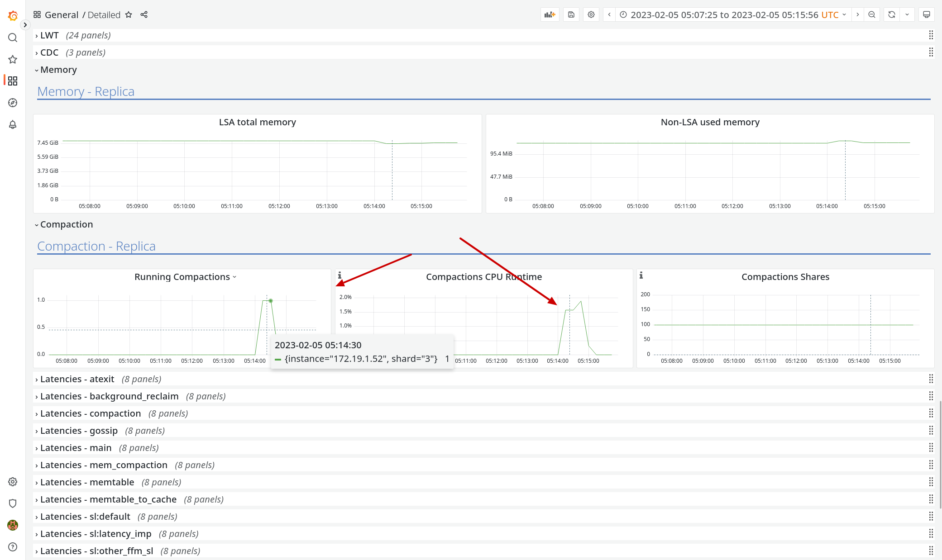The height and width of the screenshot is (560, 942).
Task: Show Compactions Shares info icon
Action: [x=641, y=275]
